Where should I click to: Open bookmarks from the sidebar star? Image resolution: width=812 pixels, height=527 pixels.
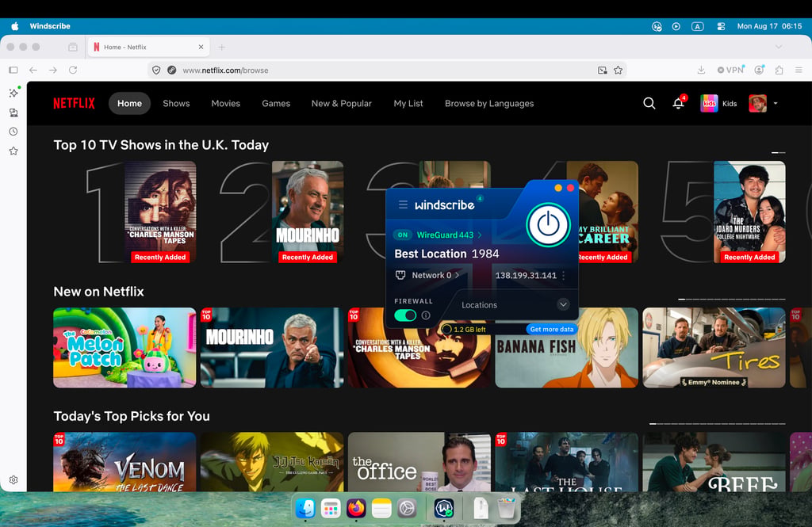point(13,151)
